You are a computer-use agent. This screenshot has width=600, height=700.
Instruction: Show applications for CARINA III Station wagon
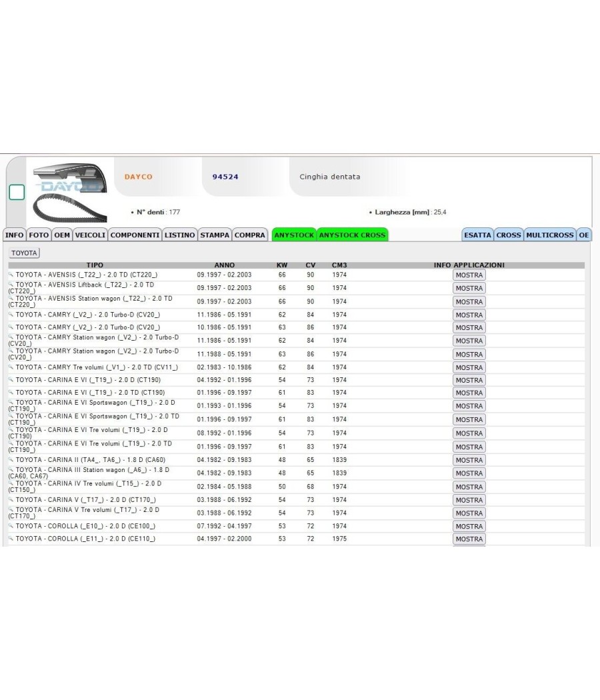[x=469, y=473]
